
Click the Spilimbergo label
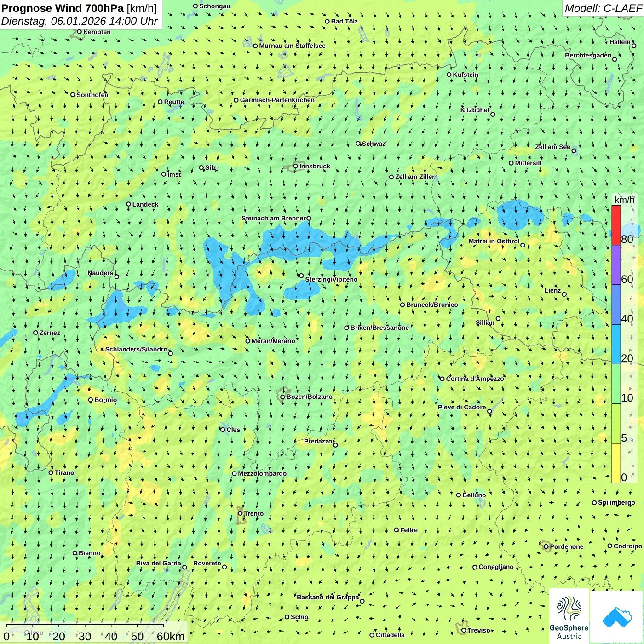pyautogui.click(x=616, y=502)
